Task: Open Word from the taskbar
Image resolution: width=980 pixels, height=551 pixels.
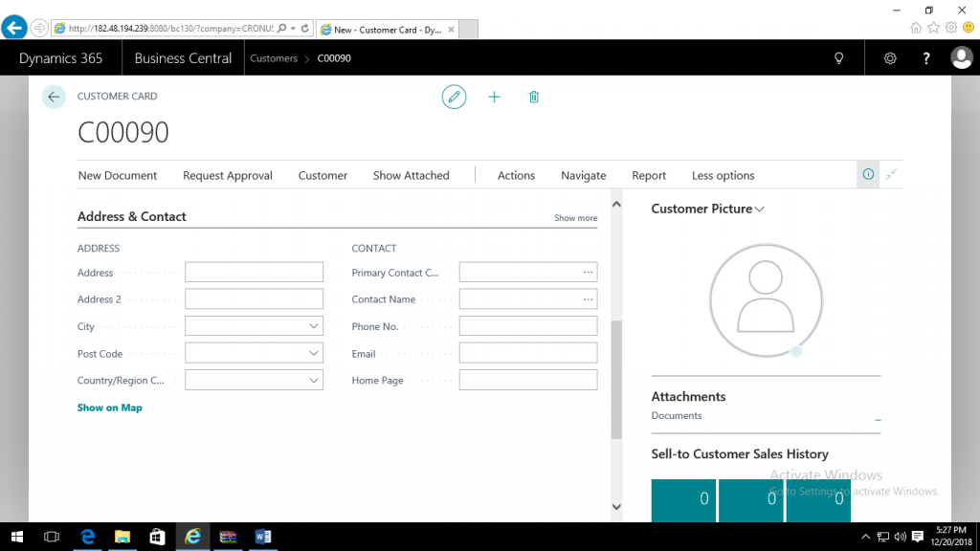Action: click(263, 537)
